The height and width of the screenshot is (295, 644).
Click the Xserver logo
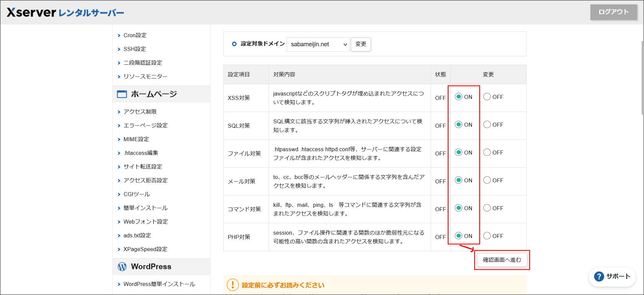pos(65,12)
